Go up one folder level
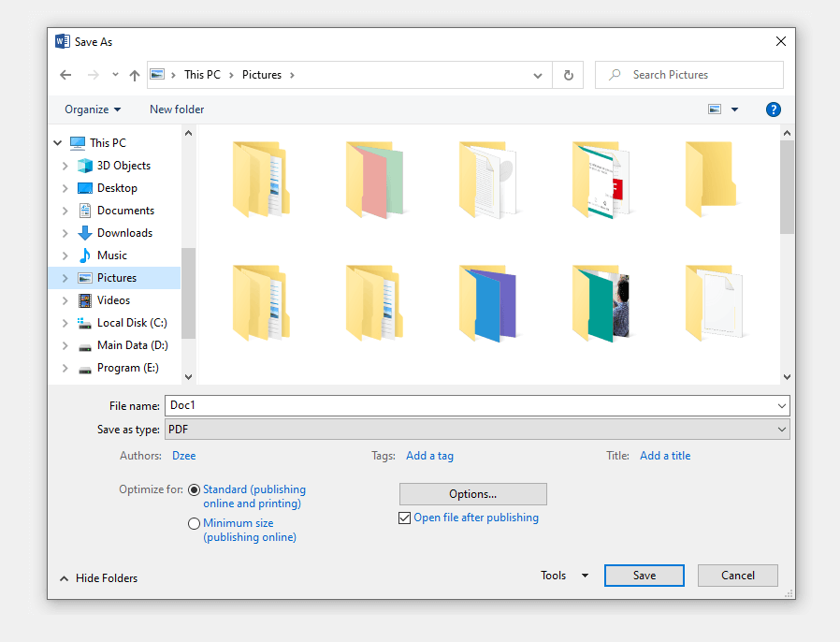Image resolution: width=840 pixels, height=642 pixels. pyautogui.click(x=135, y=76)
